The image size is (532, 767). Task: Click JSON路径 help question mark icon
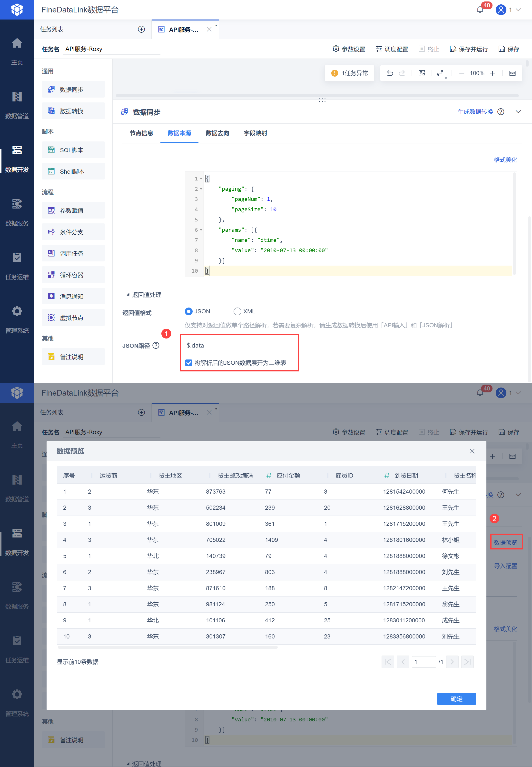click(x=156, y=345)
